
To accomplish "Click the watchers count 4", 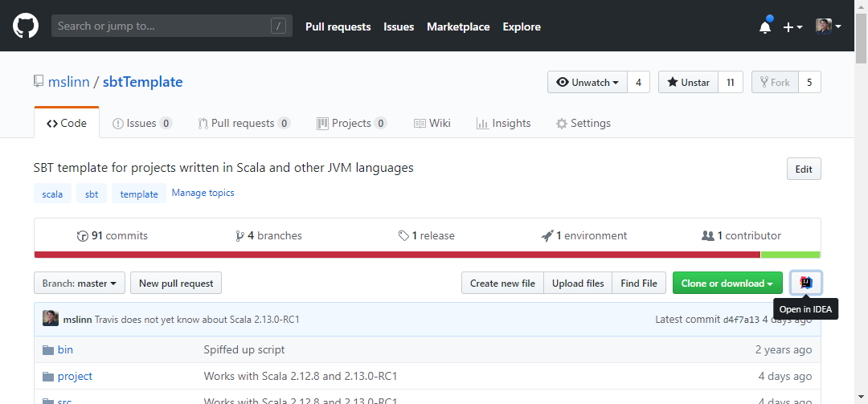I will click(x=638, y=82).
